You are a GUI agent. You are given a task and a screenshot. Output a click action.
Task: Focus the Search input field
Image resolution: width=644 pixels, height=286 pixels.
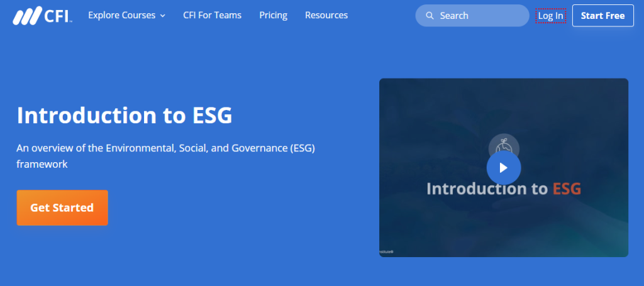tap(478, 16)
